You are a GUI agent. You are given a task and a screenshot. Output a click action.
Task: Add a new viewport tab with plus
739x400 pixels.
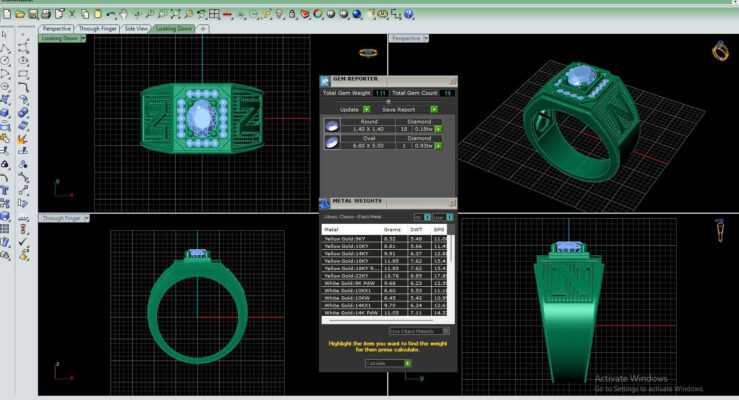point(203,29)
